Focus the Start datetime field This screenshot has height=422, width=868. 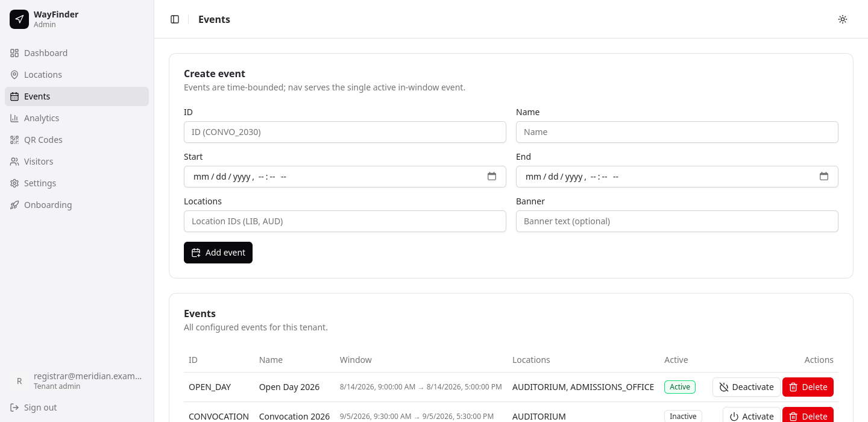point(345,177)
